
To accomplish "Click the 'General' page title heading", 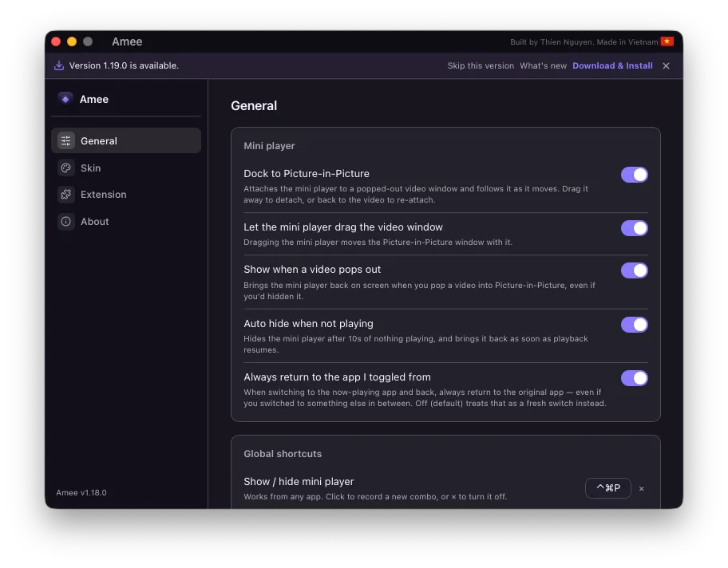I will (x=254, y=106).
